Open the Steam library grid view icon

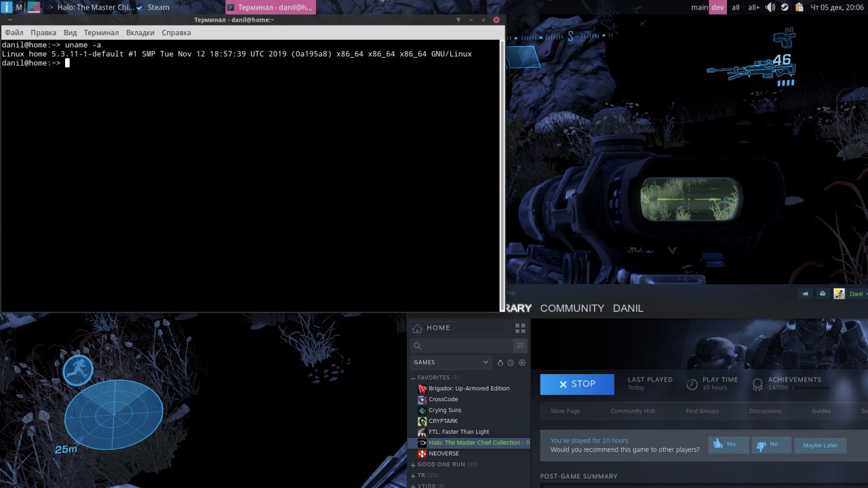pos(520,328)
